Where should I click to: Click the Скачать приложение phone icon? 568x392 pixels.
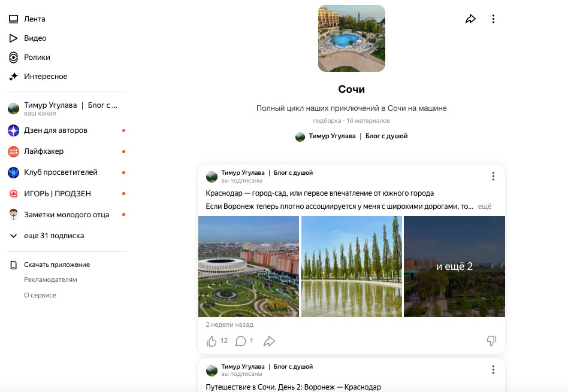point(13,265)
